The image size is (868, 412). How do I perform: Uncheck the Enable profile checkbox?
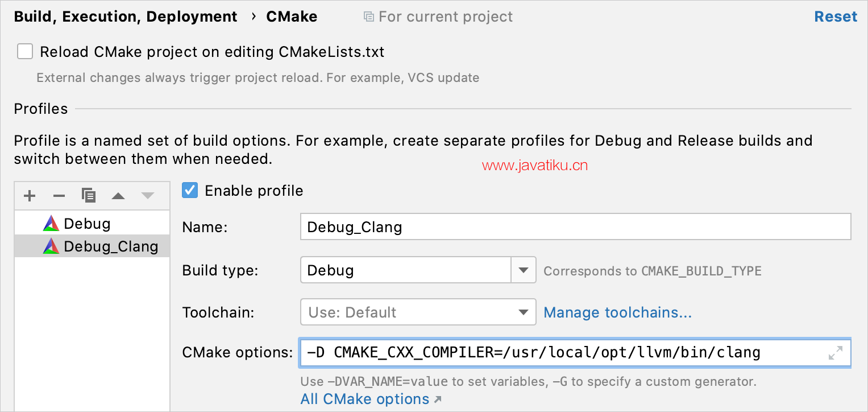point(190,190)
